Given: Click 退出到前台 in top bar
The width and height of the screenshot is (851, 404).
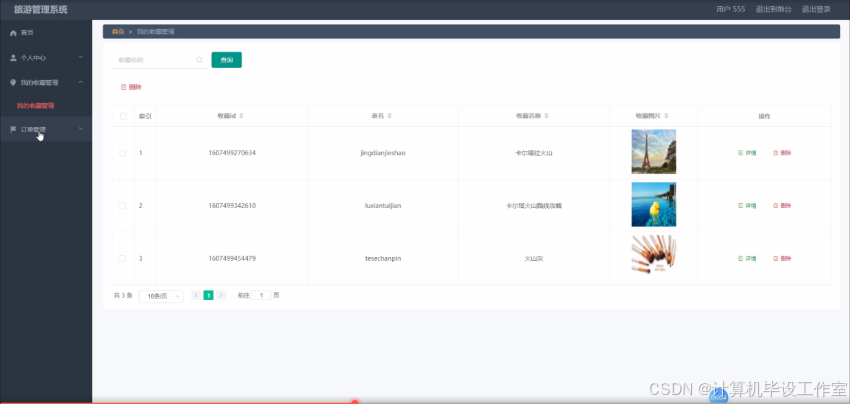Looking at the screenshot, I should (x=773, y=9).
